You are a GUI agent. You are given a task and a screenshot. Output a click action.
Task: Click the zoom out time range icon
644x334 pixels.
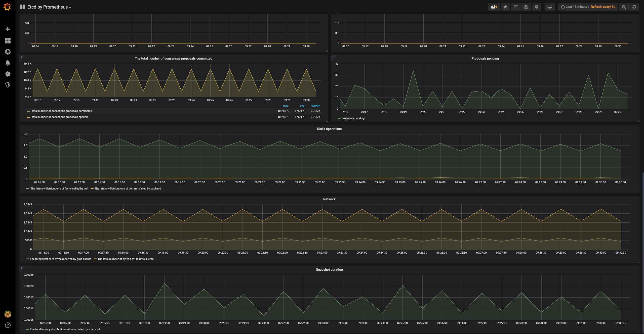pyautogui.click(x=624, y=7)
